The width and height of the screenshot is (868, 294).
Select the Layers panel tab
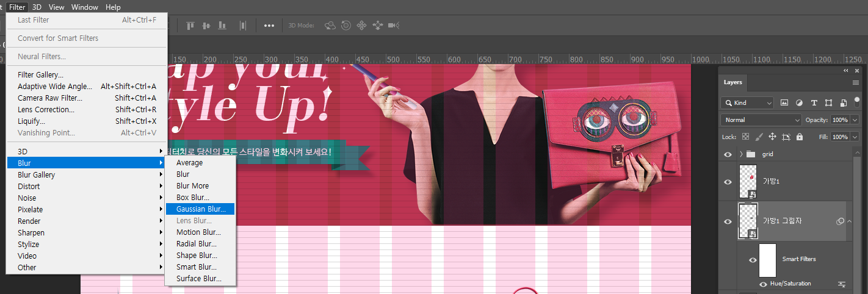tap(732, 82)
